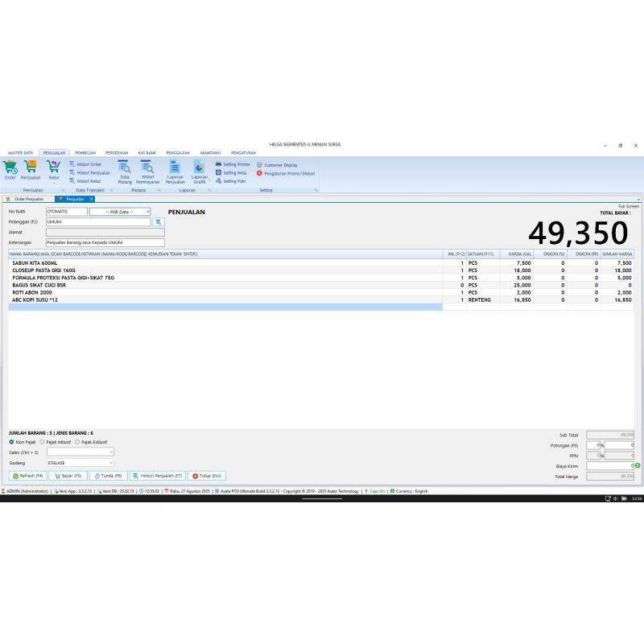Open Data Piutang from the ribbon
Viewport: 644px width, 644px height.
click(125, 169)
